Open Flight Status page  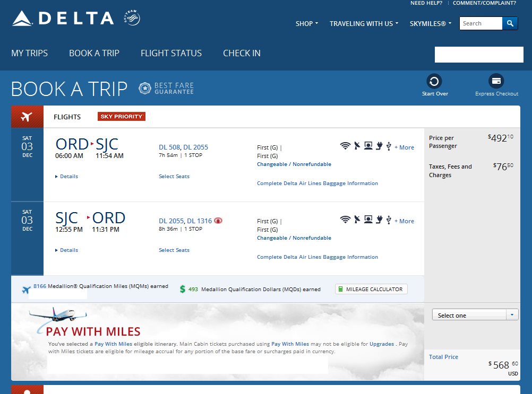pos(171,53)
